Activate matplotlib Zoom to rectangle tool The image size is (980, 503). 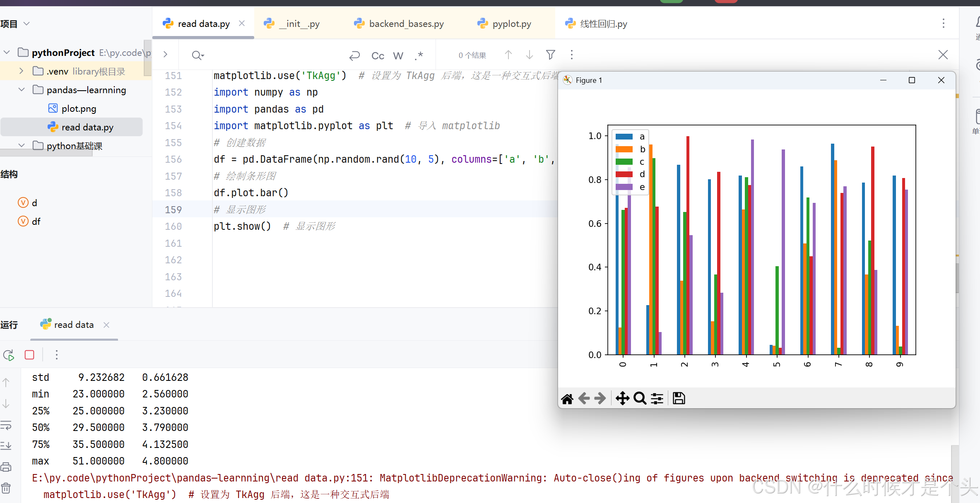[640, 399]
